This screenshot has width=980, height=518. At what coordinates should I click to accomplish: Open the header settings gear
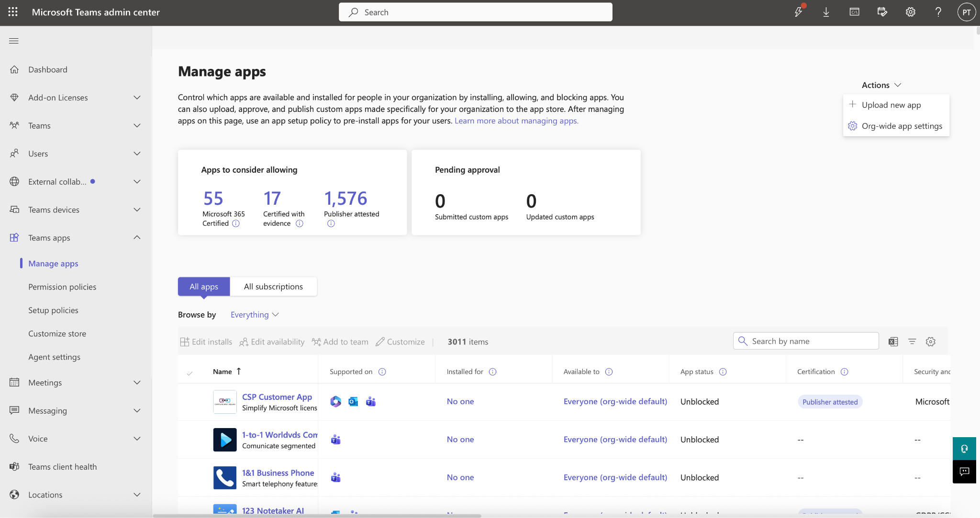tap(910, 12)
